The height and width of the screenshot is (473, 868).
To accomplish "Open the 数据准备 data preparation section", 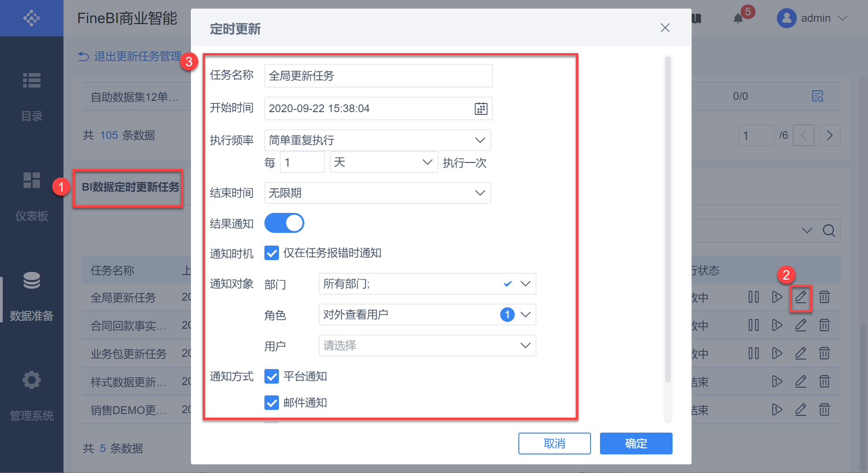I will click(x=32, y=296).
